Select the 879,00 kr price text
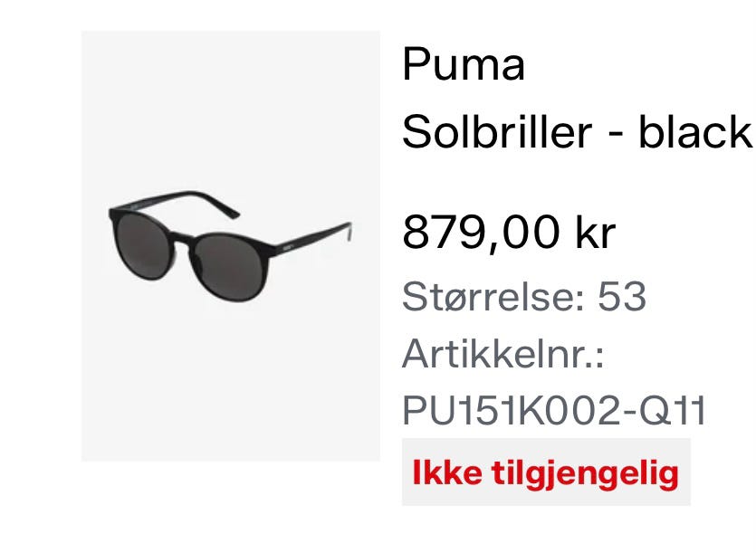The height and width of the screenshot is (553, 756). 509,233
